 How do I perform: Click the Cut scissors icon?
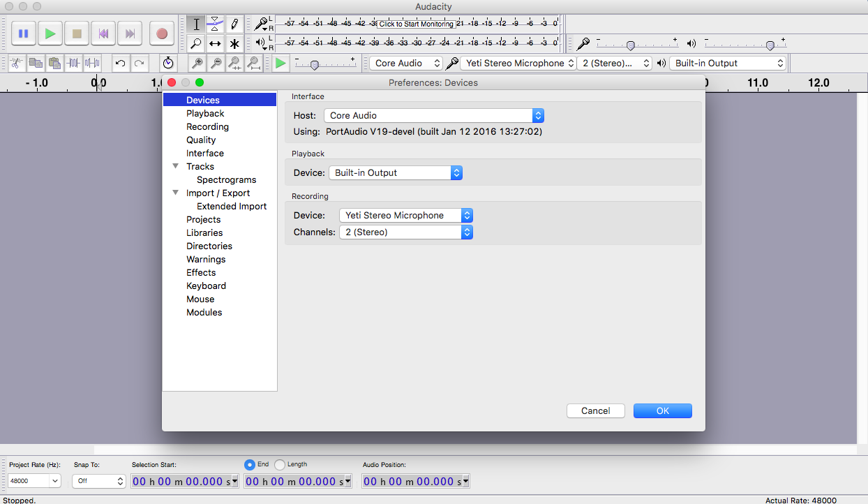[15, 64]
